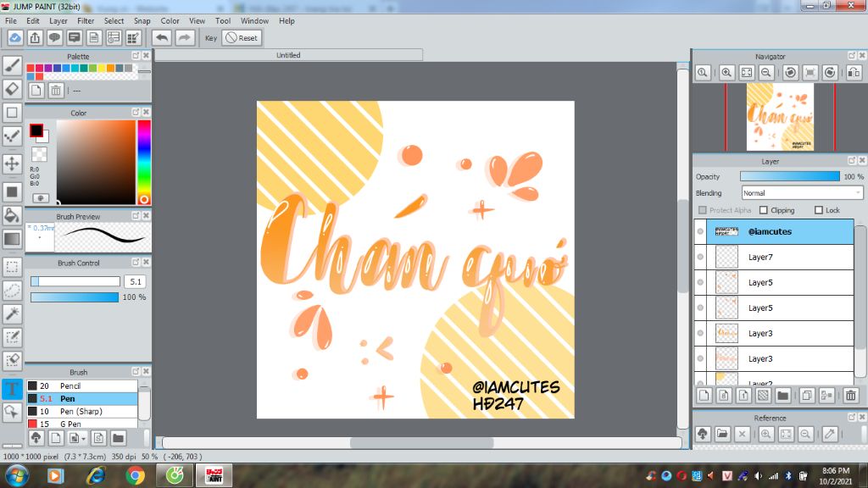
Task: Open Chrome from the taskbar
Action: tap(135, 476)
